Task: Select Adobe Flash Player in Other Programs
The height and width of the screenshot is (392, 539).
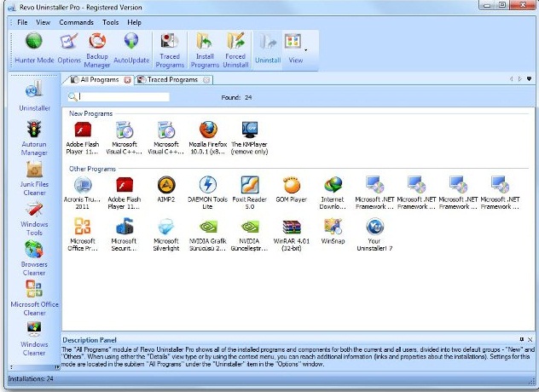Action: tap(125, 193)
